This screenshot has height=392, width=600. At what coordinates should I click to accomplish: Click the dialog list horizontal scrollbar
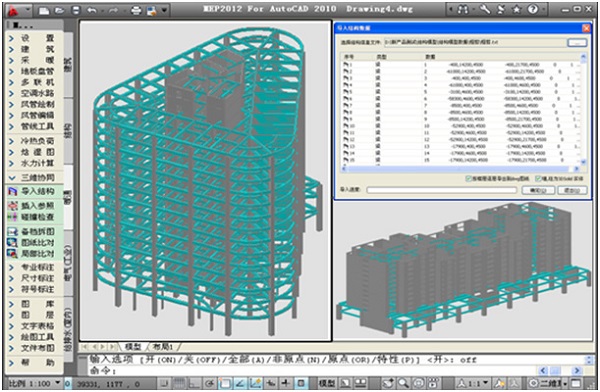tap(461, 168)
